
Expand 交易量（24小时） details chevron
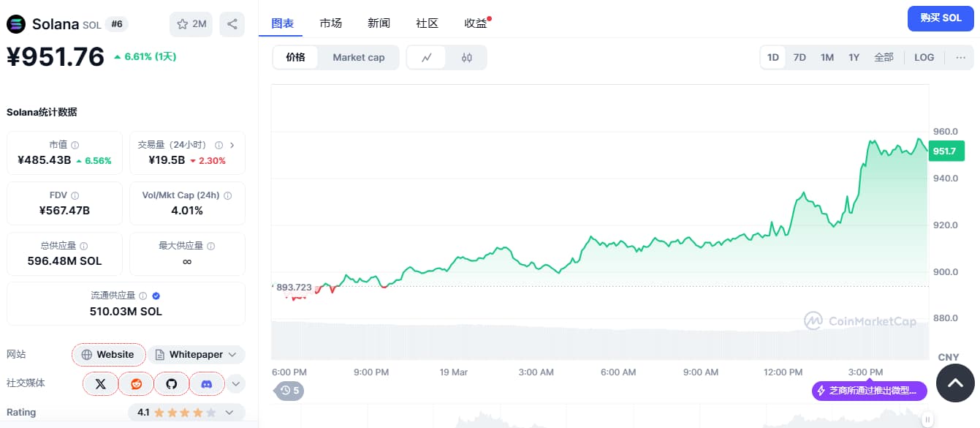(x=232, y=145)
